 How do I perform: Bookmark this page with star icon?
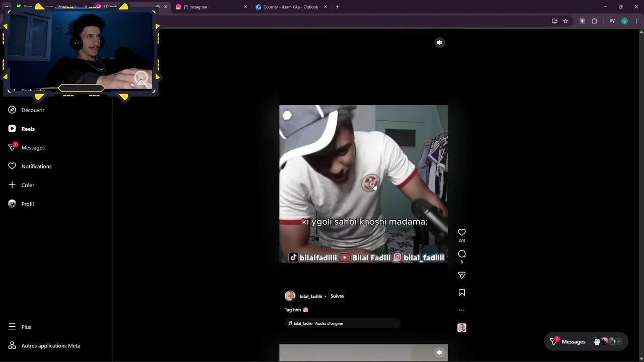(x=566, y=21)
